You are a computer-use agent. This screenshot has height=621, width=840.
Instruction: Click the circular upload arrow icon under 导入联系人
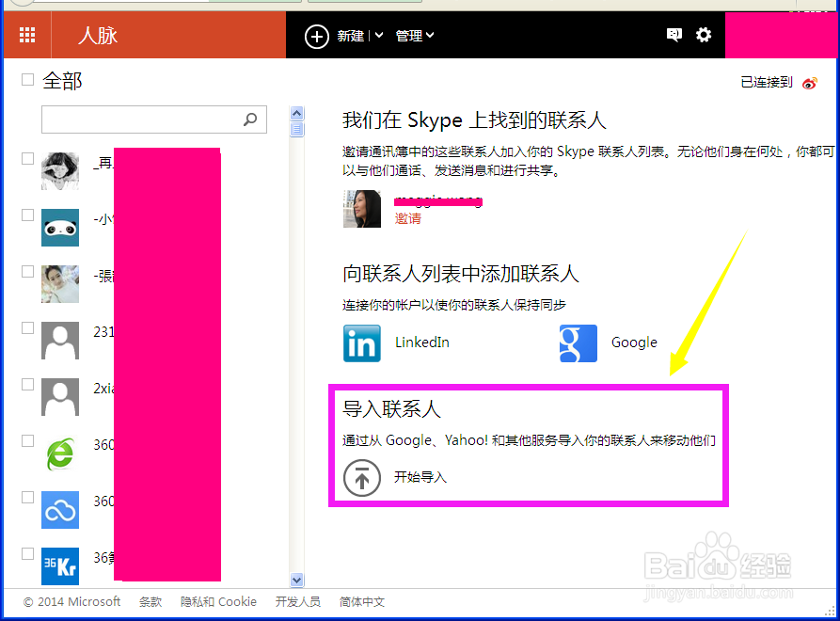[x=362, y=478]
